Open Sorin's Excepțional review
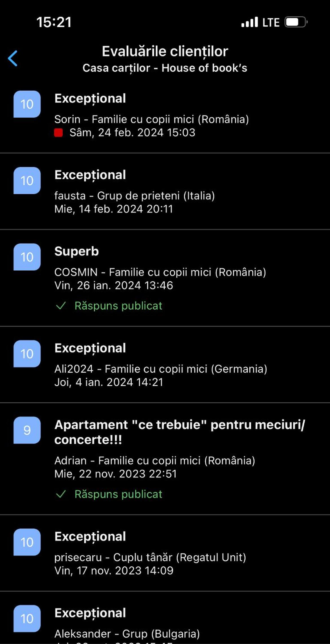 pyautogui.click(x=165, y=115)
